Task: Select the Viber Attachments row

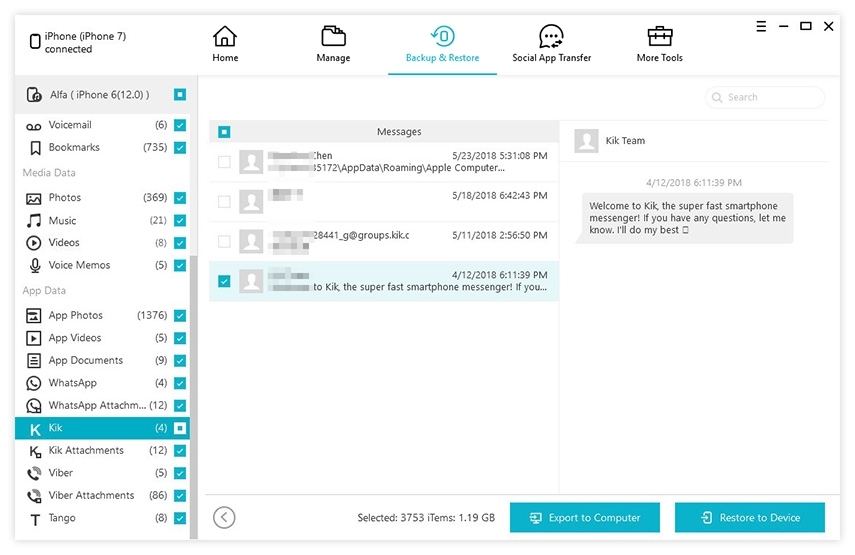Action: coord(102,496)
